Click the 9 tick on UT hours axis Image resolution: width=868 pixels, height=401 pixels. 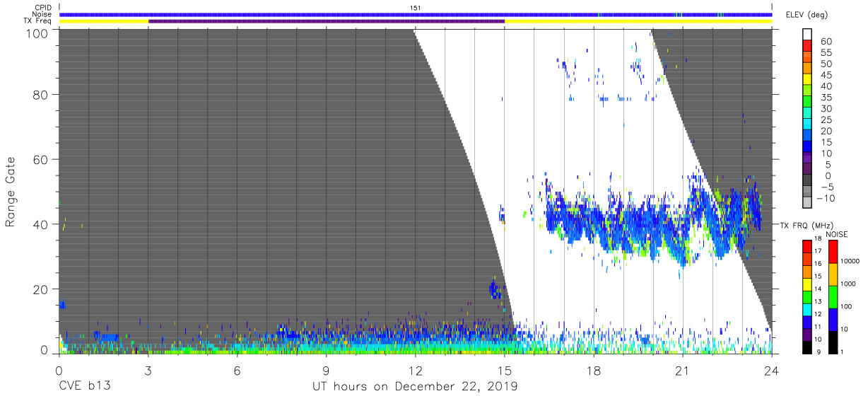pos(326,371)
